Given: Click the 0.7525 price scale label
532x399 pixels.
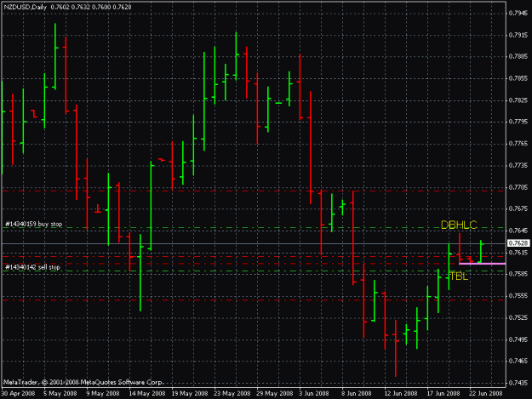Looking at the screenshot, I should (518, 317).
